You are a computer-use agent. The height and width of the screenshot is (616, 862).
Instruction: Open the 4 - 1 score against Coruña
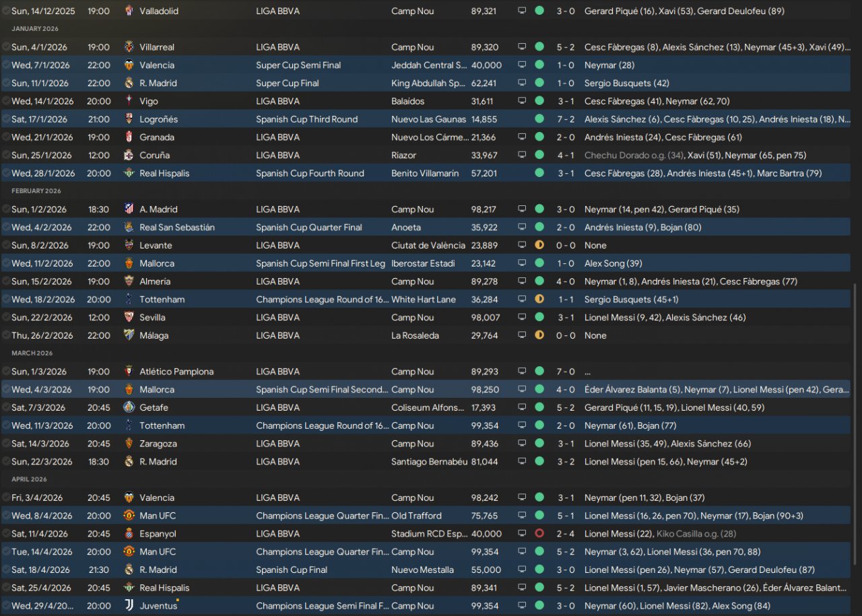pos(566,156)
